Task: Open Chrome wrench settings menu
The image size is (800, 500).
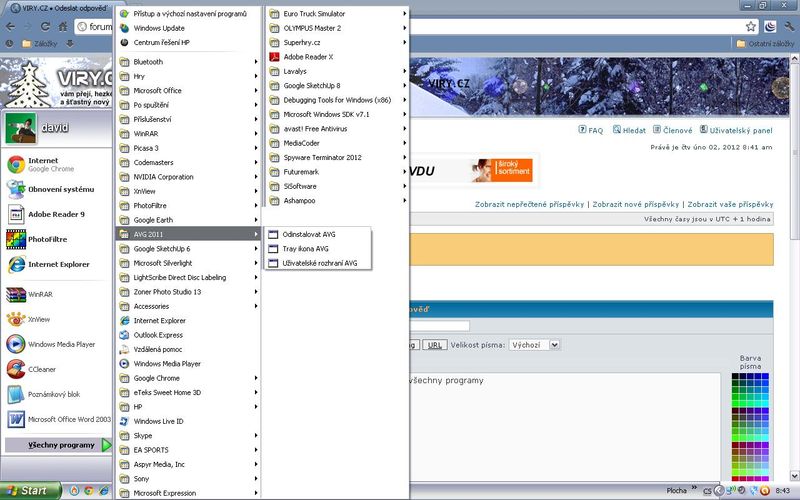Action: click(789, 27)
